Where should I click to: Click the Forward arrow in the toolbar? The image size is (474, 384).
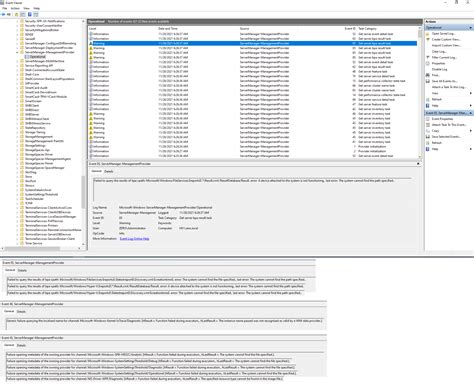point(9,14)
